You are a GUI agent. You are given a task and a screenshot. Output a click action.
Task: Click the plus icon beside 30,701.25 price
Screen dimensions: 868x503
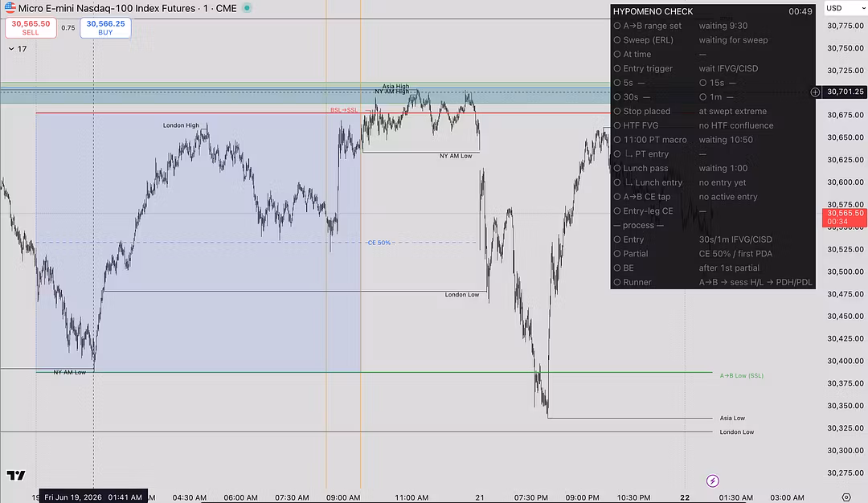tap(815, 92)
